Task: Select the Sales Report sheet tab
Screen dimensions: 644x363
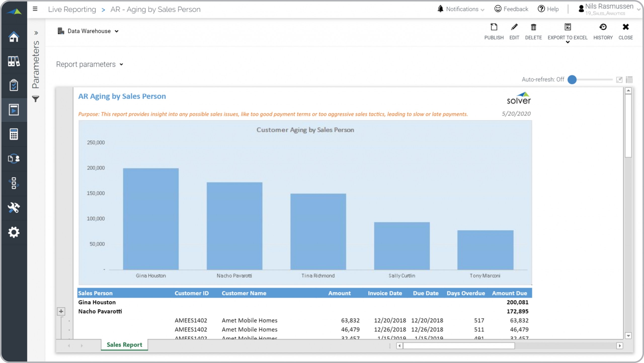Action: click(124, 345)
